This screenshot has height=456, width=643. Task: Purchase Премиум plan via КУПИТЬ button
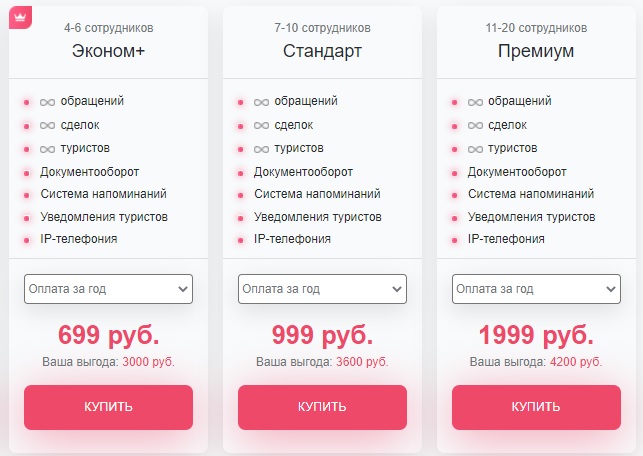tap(536, 407)
